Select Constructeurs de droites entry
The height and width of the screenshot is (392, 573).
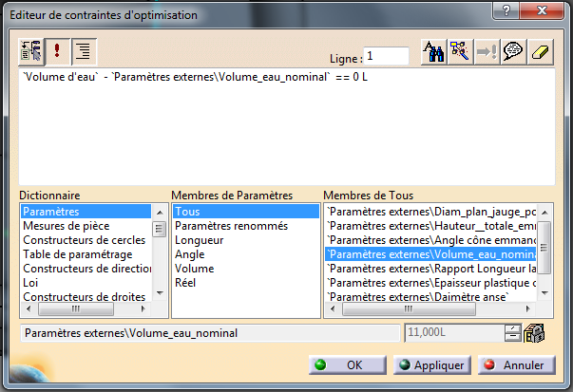[86, 297]
